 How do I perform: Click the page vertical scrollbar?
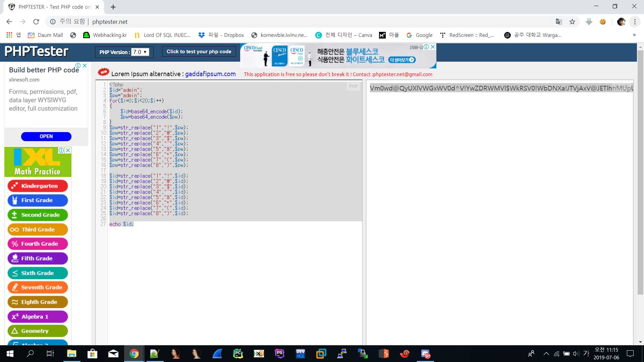coord(640,168)
